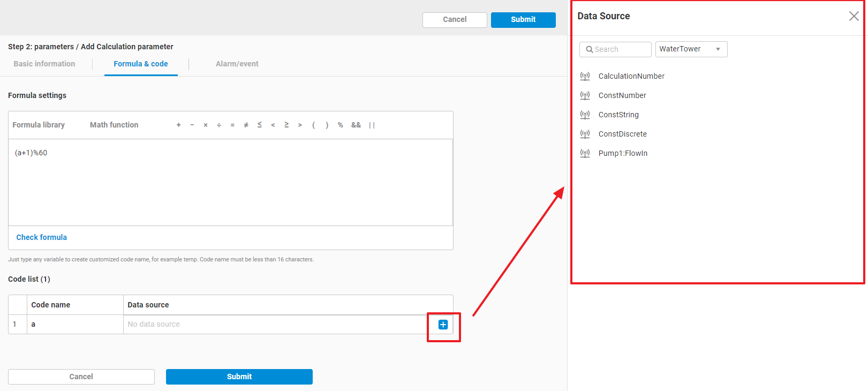Viewport: 868px width, 391px height.
Task: Insert the plus operator into formula
Action: (178, 125)
